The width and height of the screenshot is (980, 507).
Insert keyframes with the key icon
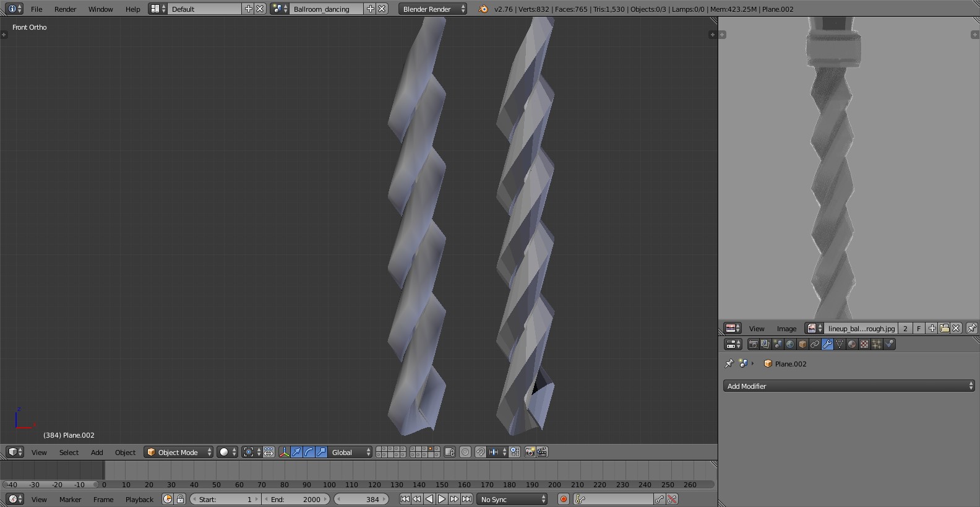(x=660, y=499)
